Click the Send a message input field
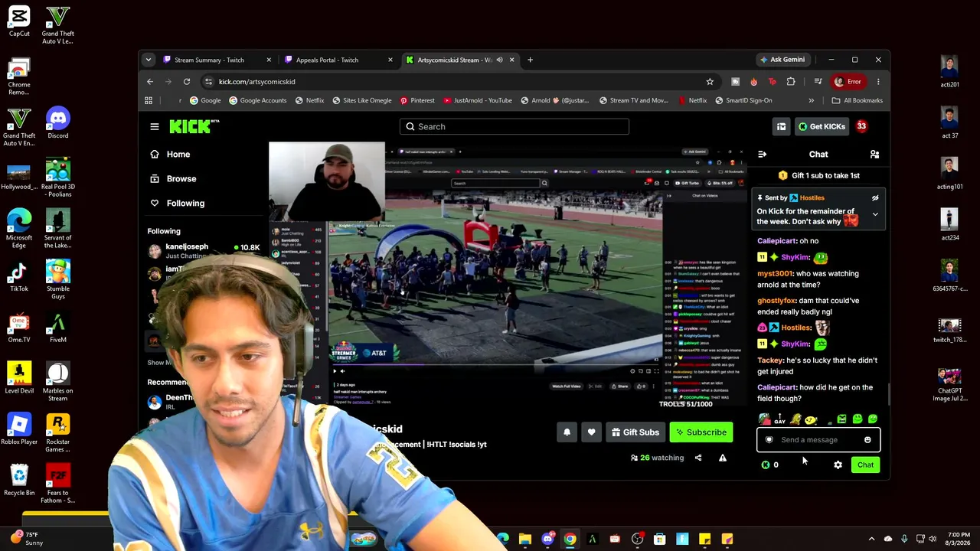 click(818, 440)
